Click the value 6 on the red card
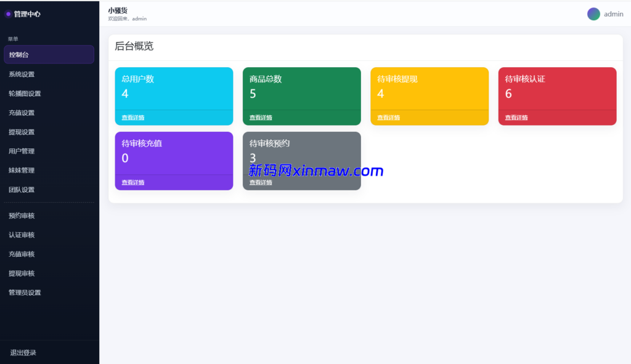Viewport: 631px width, 364px height. (508, 94)
